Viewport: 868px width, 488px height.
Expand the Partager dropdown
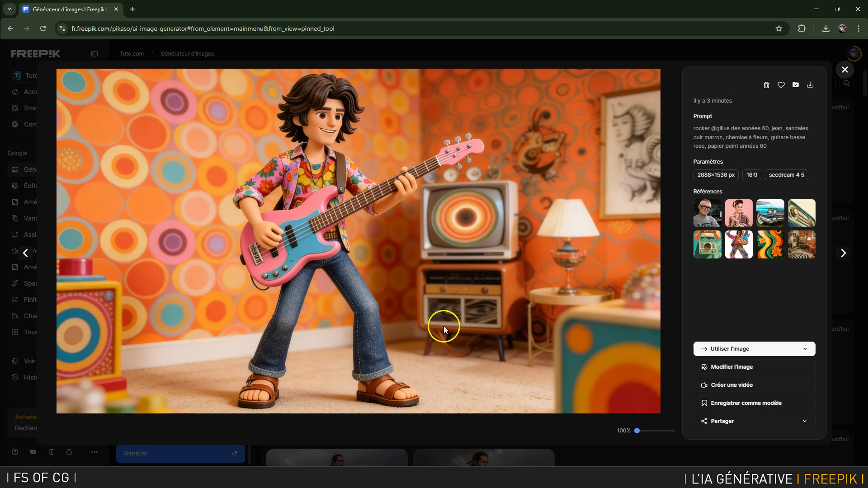805,421
